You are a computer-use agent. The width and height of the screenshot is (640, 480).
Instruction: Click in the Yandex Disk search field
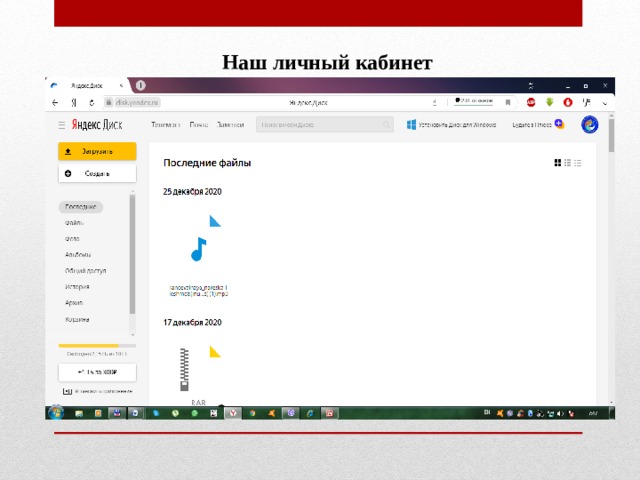(x=325, y=124)
